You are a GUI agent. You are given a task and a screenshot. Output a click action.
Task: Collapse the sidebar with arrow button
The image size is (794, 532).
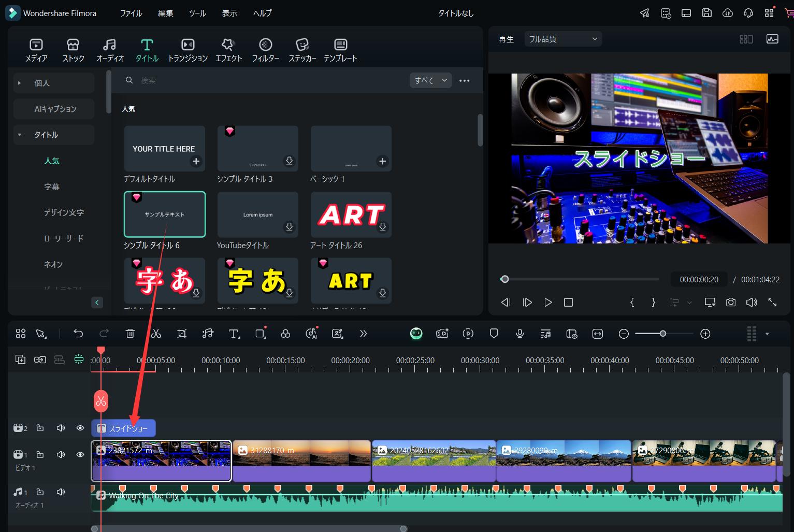[97, 303]
